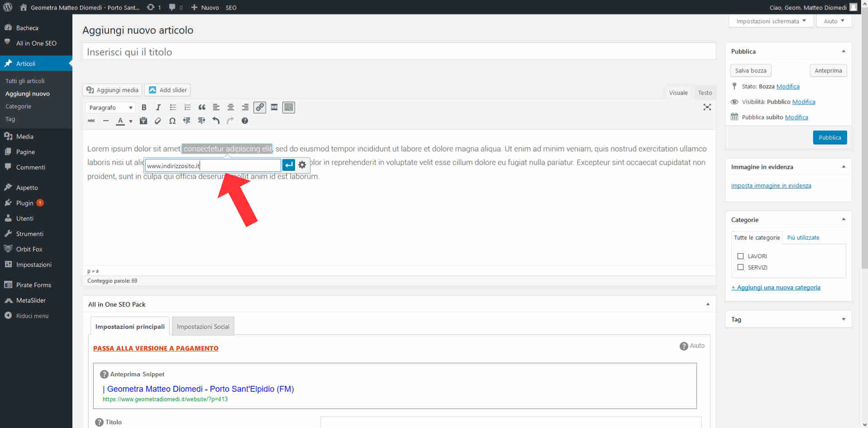Align text left
Screen dimensions: 868x428
(216, 107)
